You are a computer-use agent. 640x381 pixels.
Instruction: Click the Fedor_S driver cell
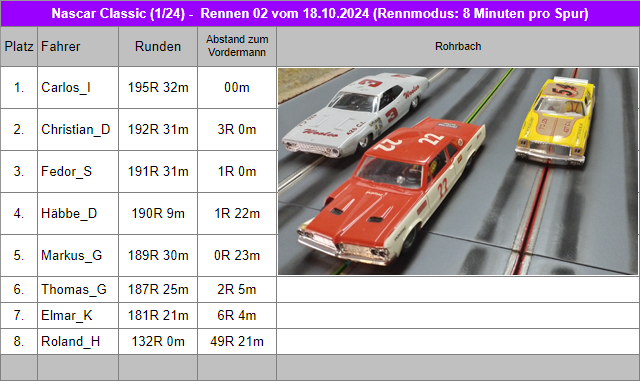[x=78, y=172]
